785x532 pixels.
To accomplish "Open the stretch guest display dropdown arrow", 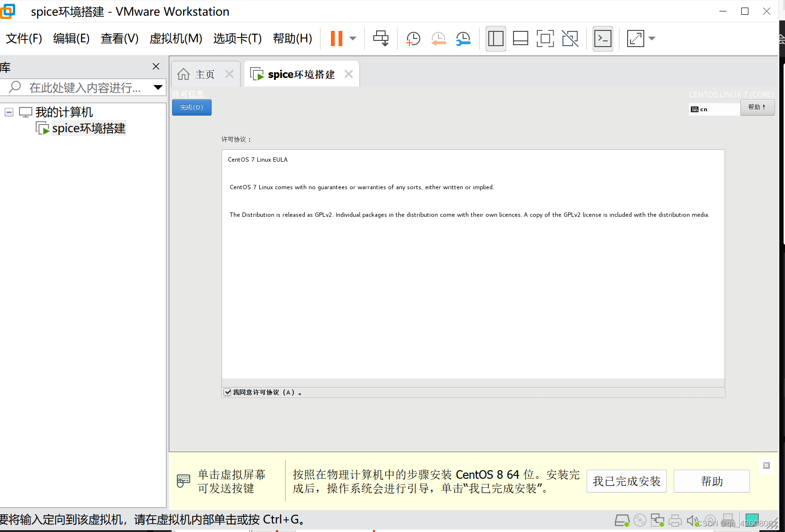I will pyautogui.click(x=652, y=39).
